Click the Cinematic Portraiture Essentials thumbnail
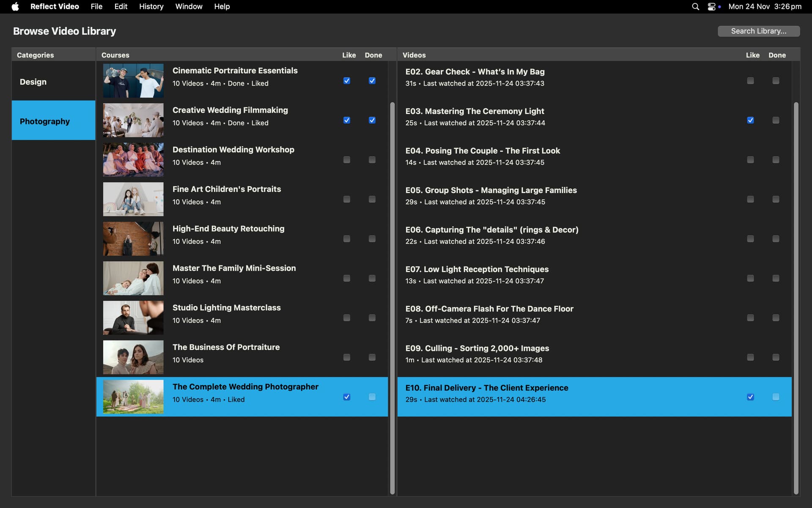The width and height of the screenshot is (812, 508). [x=133, y=80]
